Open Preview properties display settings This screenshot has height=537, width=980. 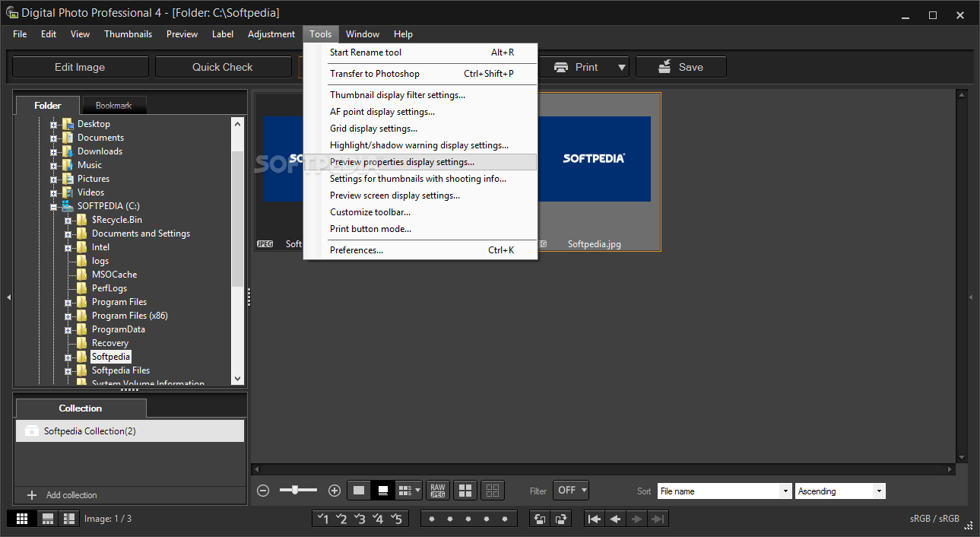point(420,162)
